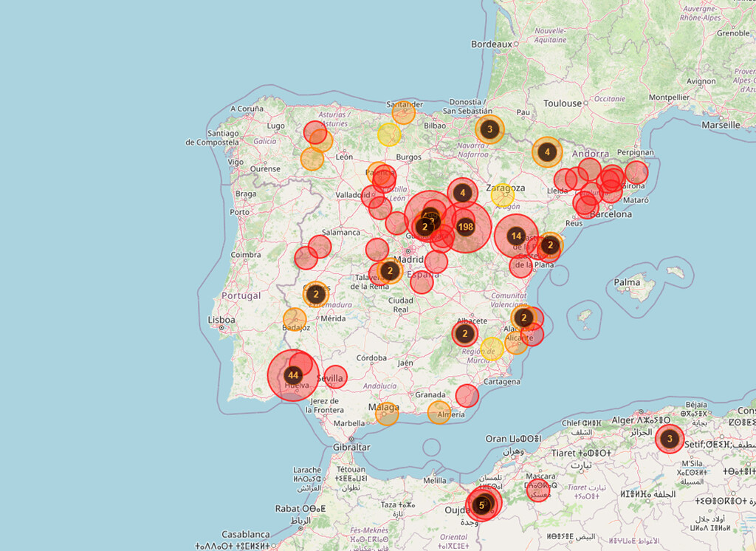Click the Gibraltar label
The height and width of the screenshot is (551, 756).
click(351, 448)
